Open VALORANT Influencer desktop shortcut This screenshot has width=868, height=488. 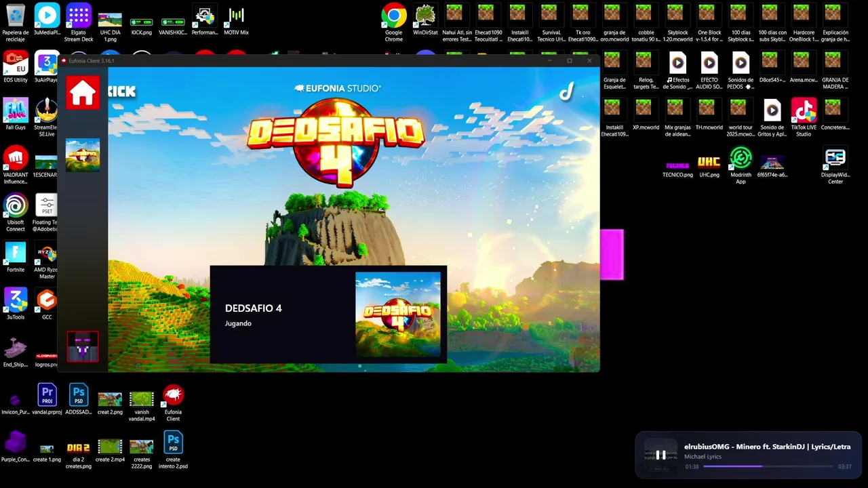[16, 165]
